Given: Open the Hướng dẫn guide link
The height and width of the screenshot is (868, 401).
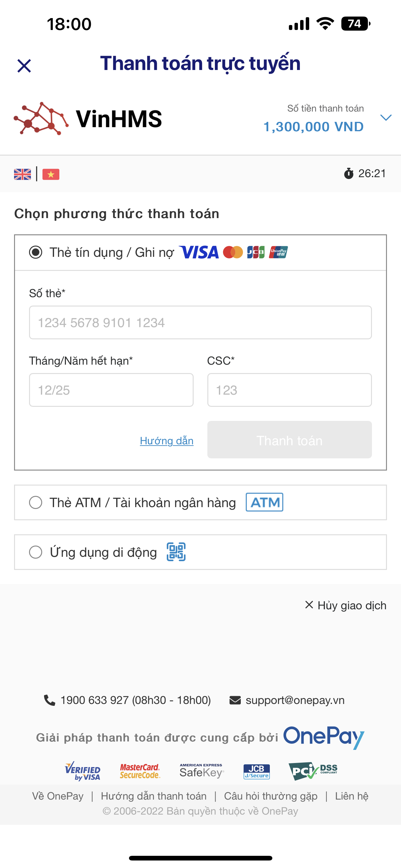Looking at the screenshot, I should point(167,441).
